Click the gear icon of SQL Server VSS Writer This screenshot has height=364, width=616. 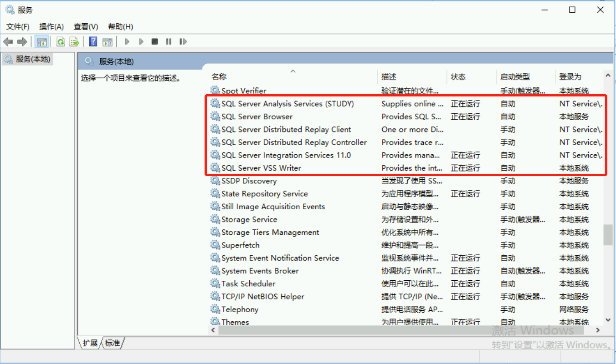click(x=215, y=168)
